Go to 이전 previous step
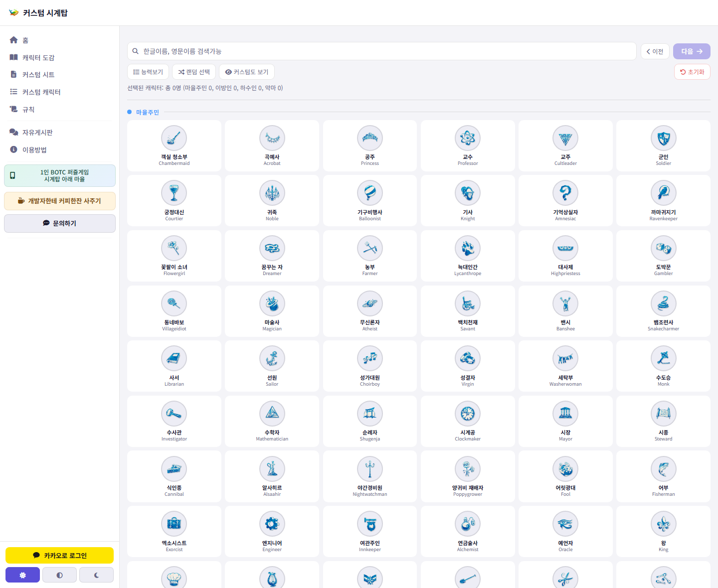 point(655,51)
